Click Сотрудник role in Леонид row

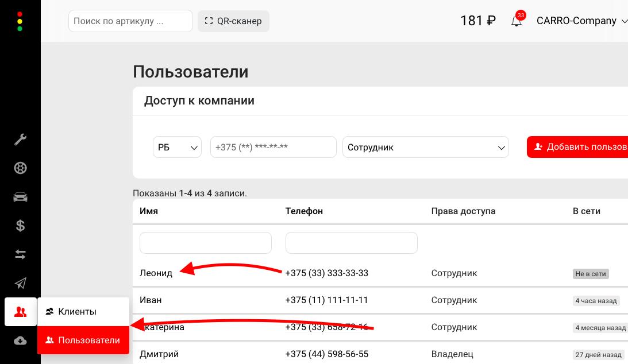tap(454, 273)
